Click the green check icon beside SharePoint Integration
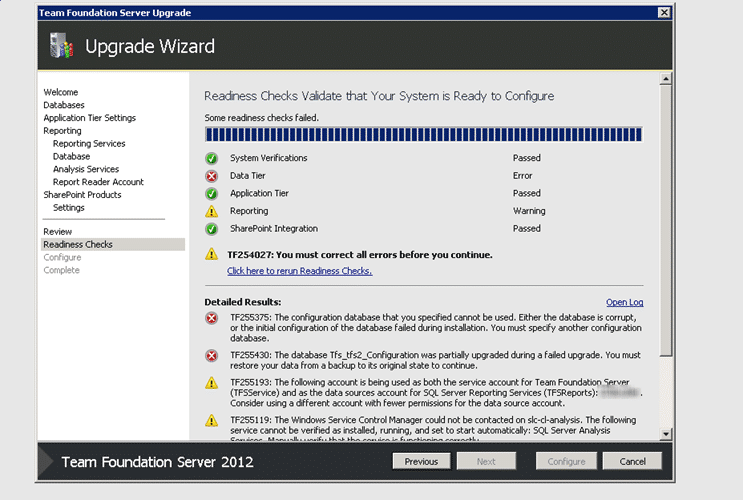 [x=211, y=229]
